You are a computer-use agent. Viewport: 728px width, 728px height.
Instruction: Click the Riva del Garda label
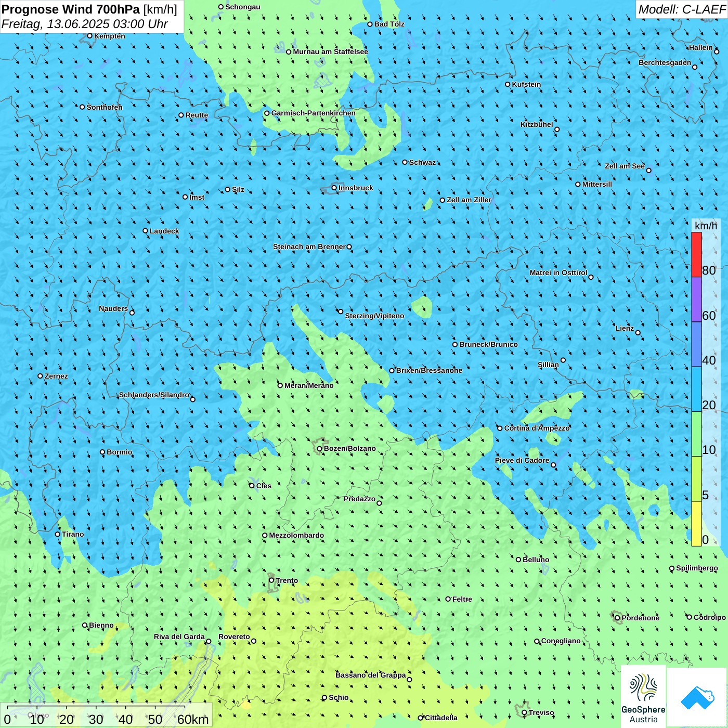[179, 636]
